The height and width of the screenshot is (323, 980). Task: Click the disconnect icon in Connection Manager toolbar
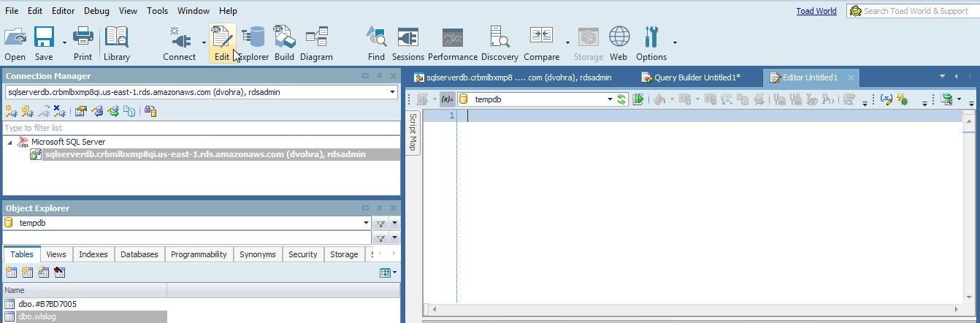tap(59, 111)
